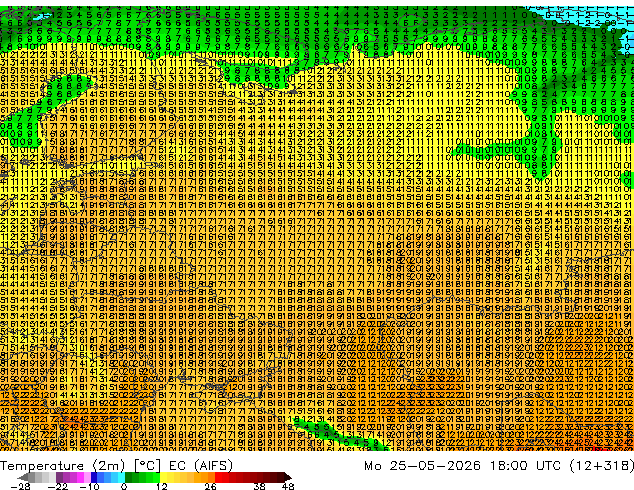Click the '0' legend value

point(124,486)
